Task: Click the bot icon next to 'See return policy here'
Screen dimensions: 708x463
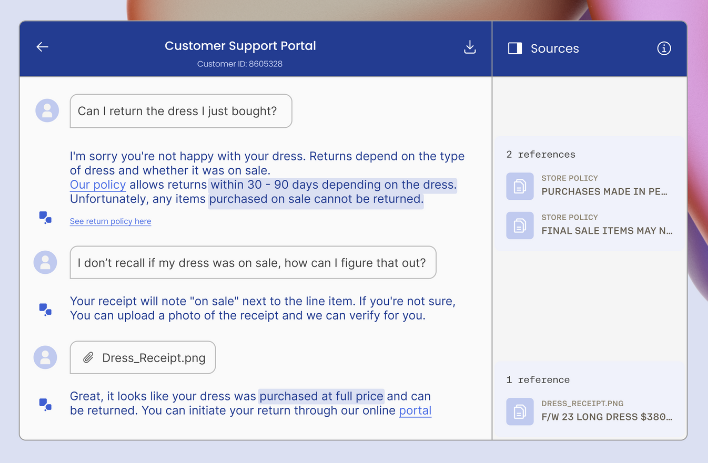Action: (x=45, y=218)
